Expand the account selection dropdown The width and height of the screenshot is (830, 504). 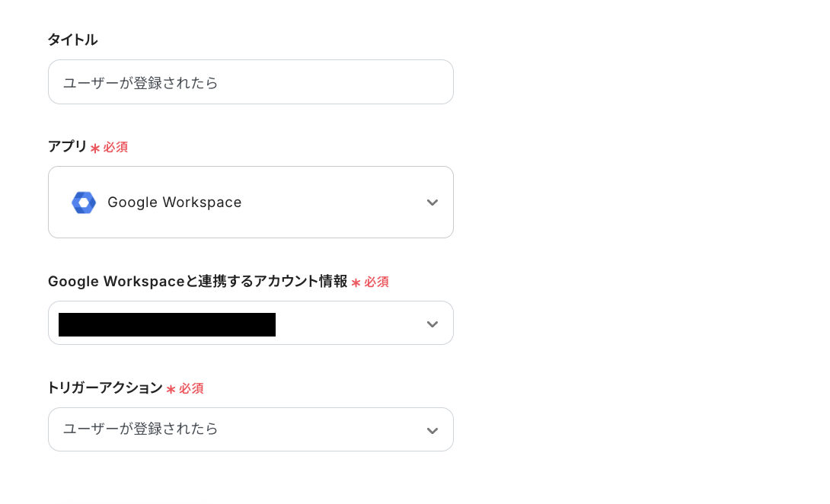251,323
